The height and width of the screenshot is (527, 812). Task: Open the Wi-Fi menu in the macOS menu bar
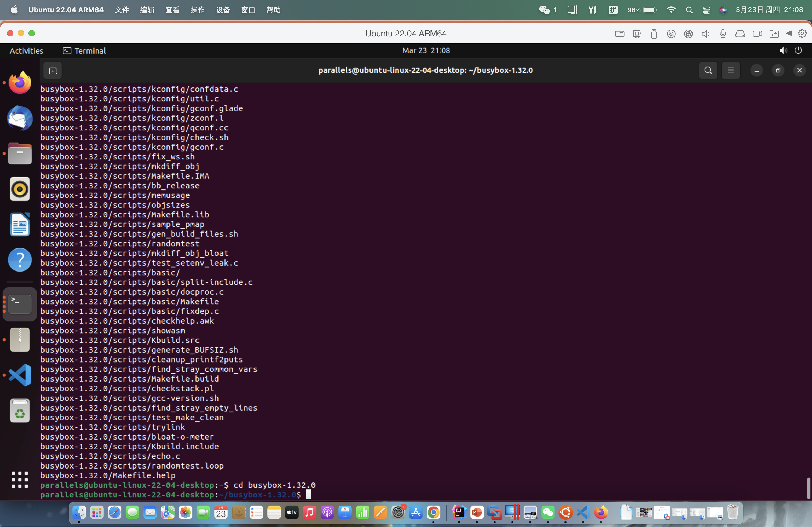671,10
